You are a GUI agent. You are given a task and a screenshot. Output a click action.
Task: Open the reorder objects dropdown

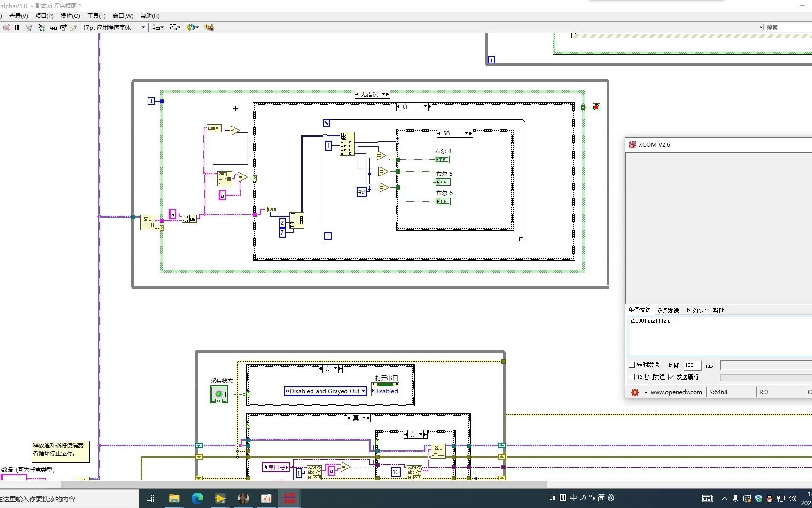point(192,27)
